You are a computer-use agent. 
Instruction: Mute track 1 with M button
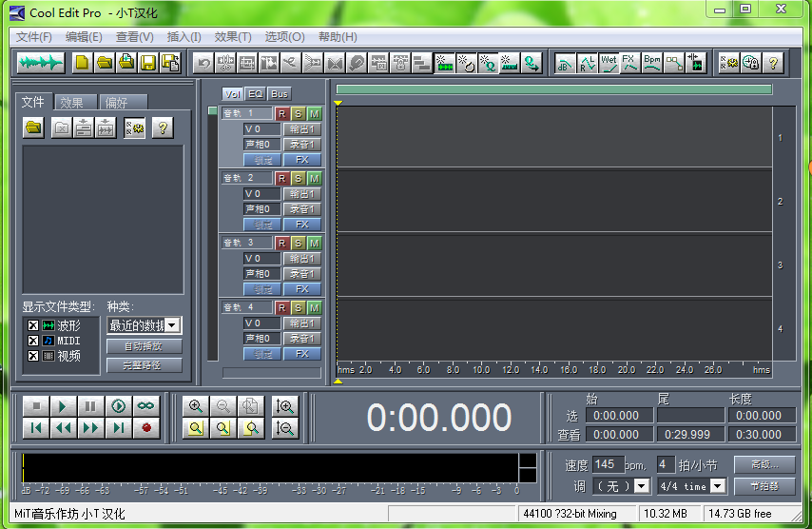314,113
